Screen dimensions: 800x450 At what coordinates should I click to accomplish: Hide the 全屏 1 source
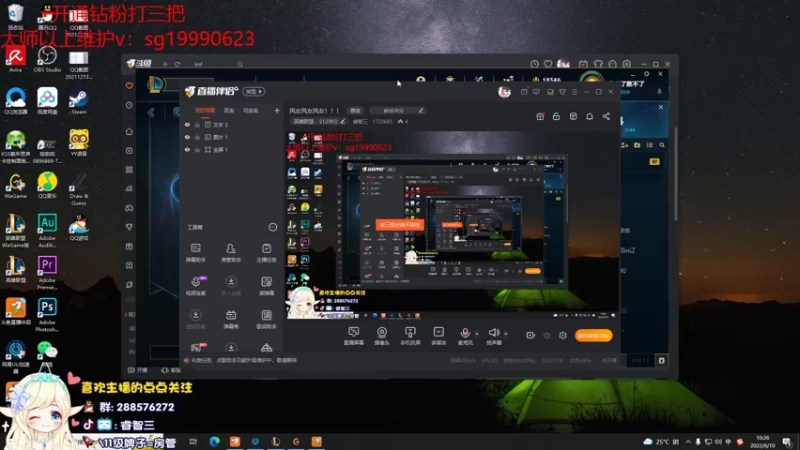click(x=187, y=150)
